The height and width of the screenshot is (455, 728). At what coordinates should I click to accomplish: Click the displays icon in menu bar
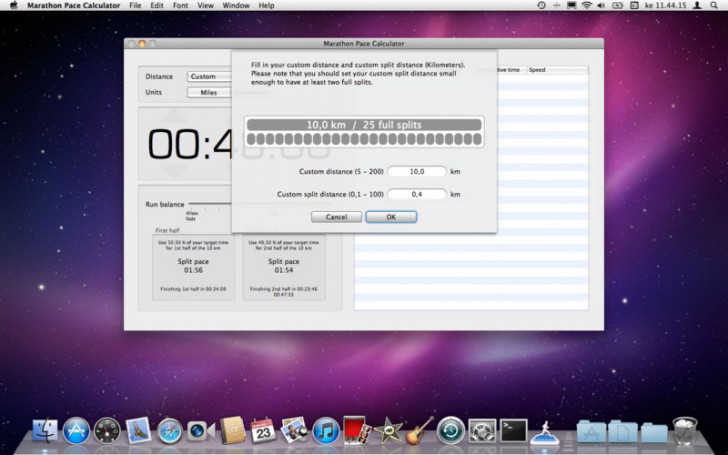[572, 6]
